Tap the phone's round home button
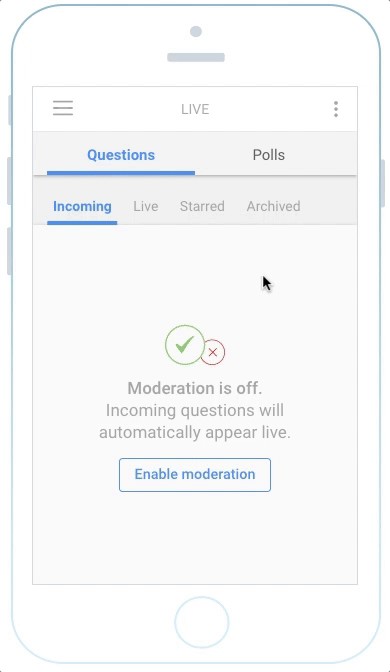Screen dimensions: 390x672 click(201, 622)
